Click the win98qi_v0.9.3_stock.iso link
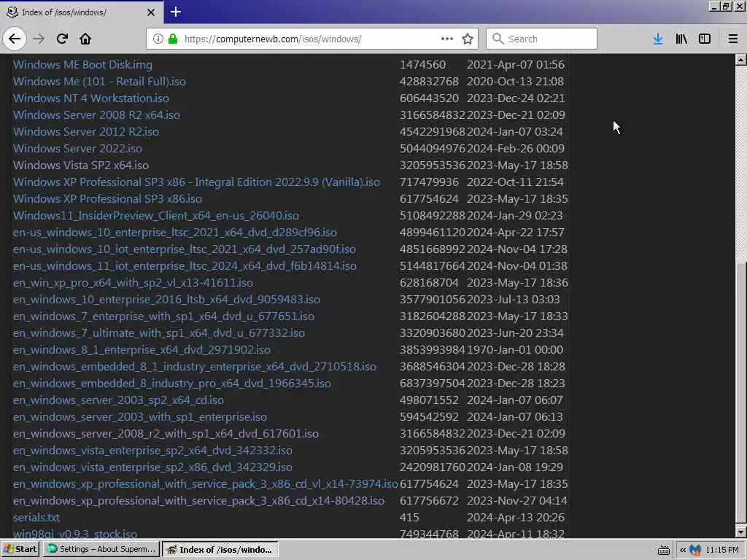Viewport: 747px width, 560px height. click(x=75, y=533)
